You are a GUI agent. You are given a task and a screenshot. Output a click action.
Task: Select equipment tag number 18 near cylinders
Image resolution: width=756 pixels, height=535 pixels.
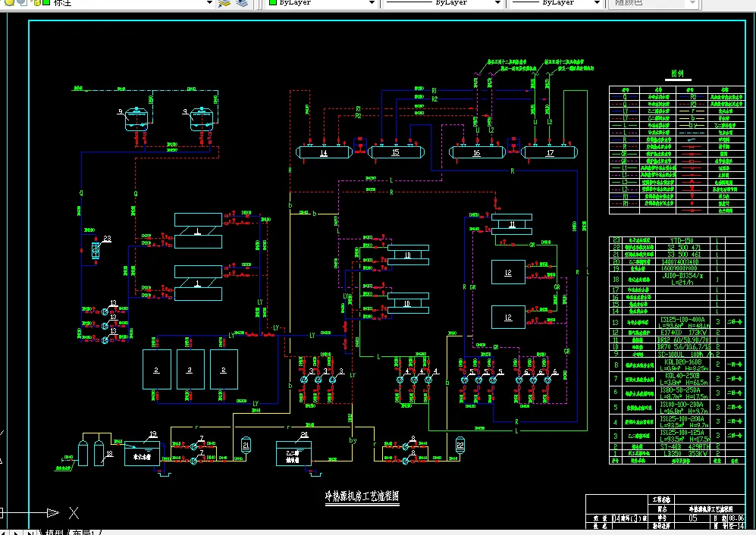[109, 454]
